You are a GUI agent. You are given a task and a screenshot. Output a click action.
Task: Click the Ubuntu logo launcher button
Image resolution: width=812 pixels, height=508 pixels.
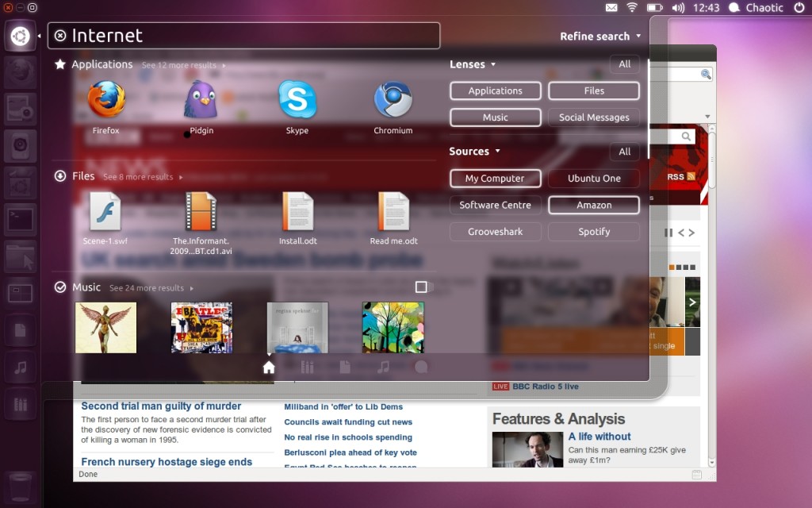[21, 36]
